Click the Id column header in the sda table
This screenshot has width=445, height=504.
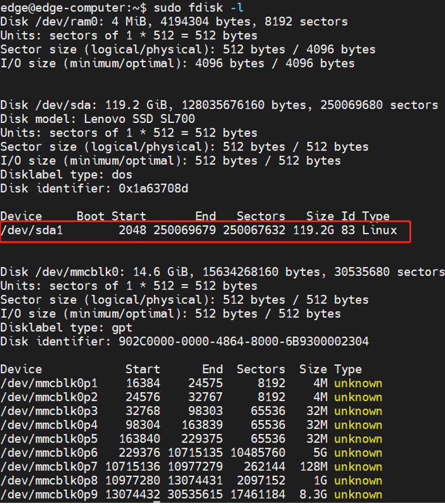[348, 216]
